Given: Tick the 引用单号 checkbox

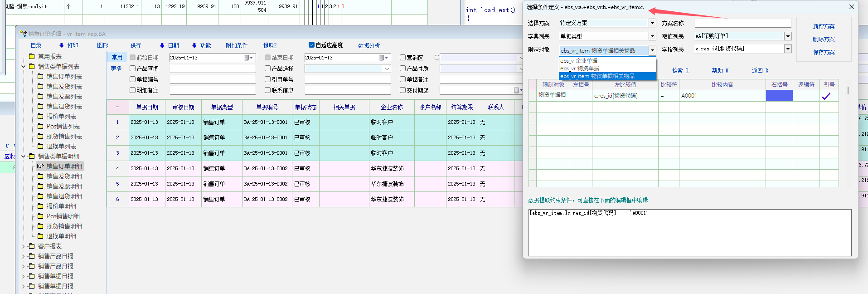Looking at the screenshot, I should point(268,79).
